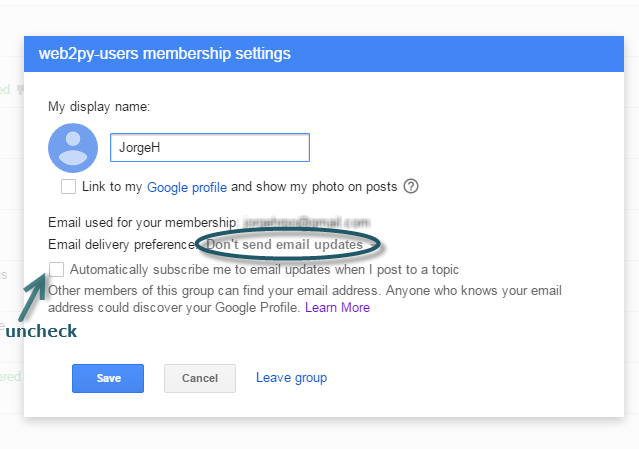The width and height of the screenshot is (639, 449).
Task: Select the blurred membership email address
Action: (x=305, y=222)
